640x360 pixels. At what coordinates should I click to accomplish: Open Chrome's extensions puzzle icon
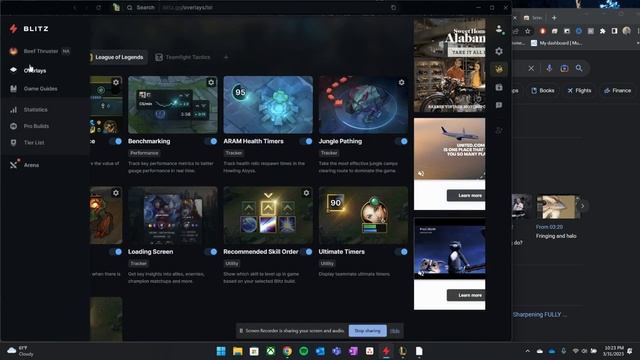coord(602,31)
